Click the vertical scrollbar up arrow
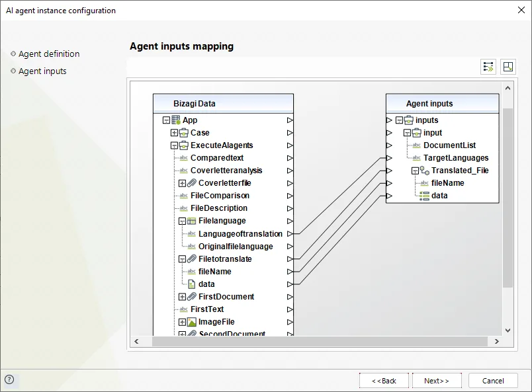The height and width of the screenshot is (392, 532). click(508, 88)
